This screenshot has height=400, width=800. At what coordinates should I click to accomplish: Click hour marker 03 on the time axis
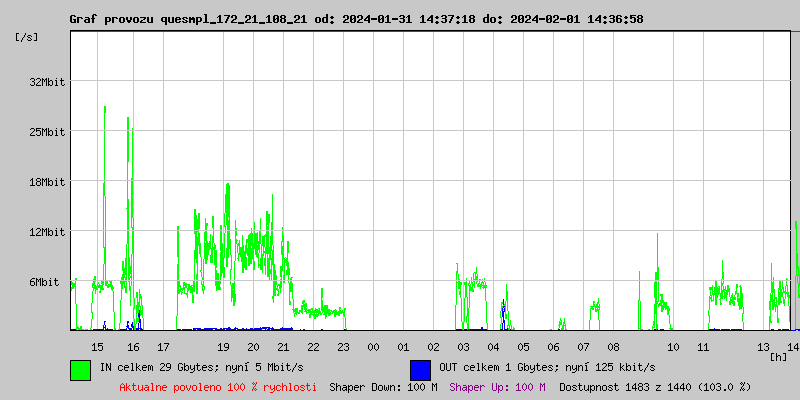tap(463, 346)
